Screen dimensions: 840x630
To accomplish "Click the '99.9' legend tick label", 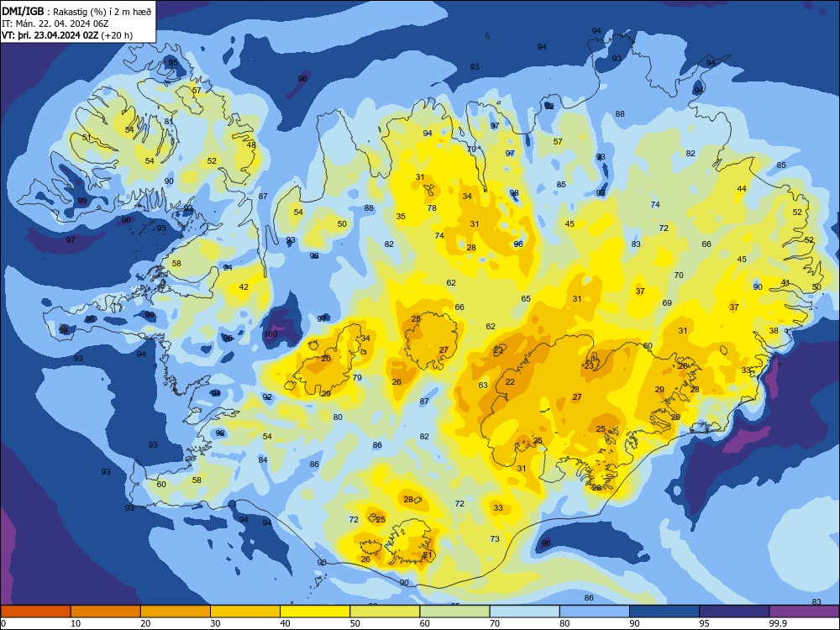I will point(778,623).
